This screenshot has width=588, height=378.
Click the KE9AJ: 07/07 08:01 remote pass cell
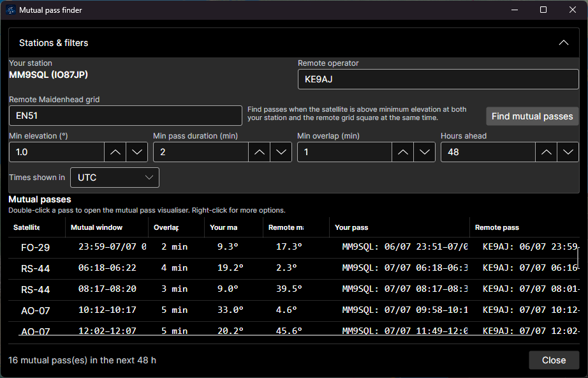point(531,289)
